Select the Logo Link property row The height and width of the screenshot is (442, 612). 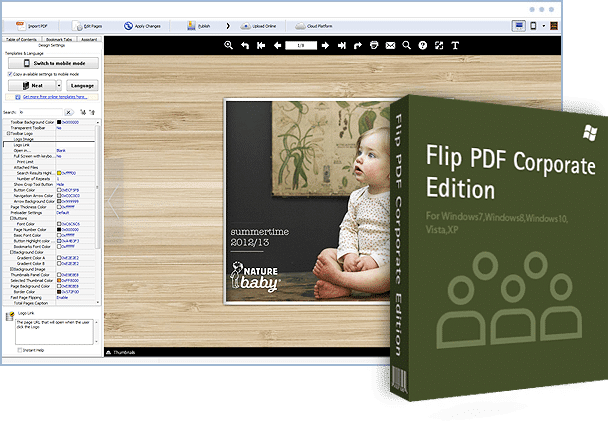tap(49, 145)
